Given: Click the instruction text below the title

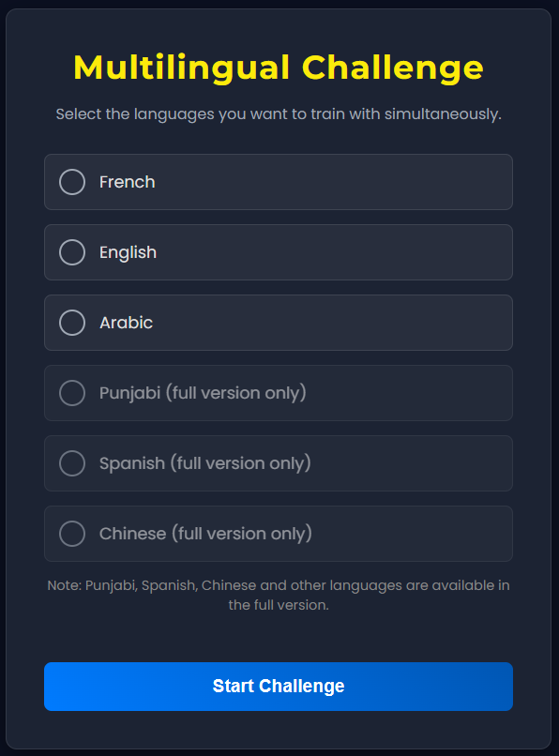Looking at the screenshot, I should click(279, 113).
